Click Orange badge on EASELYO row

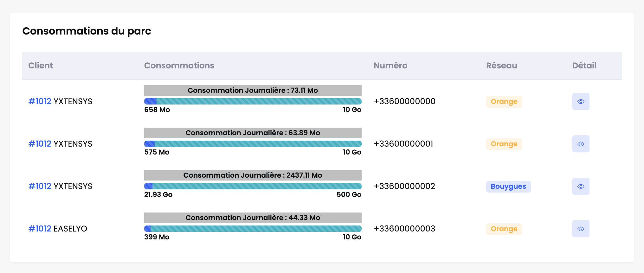pos(504,229)
